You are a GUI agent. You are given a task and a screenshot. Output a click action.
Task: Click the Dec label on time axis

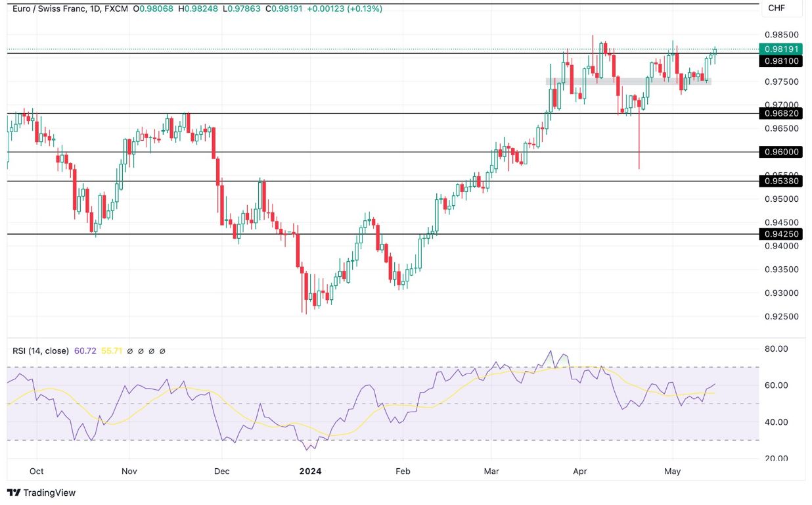pyautogui.click(x=221, y=471)
